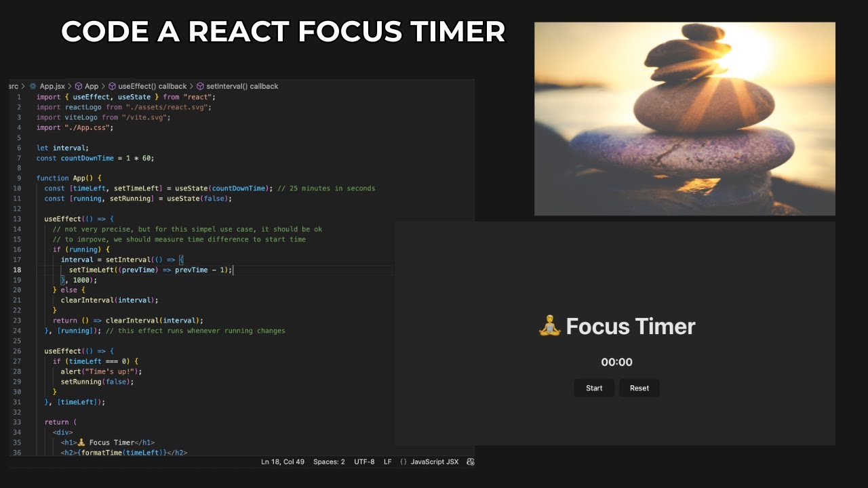The image size is (868, 488).
Task: Click the 'import viteLogo from "/vite.svg";' line
Action: point(104,117)
